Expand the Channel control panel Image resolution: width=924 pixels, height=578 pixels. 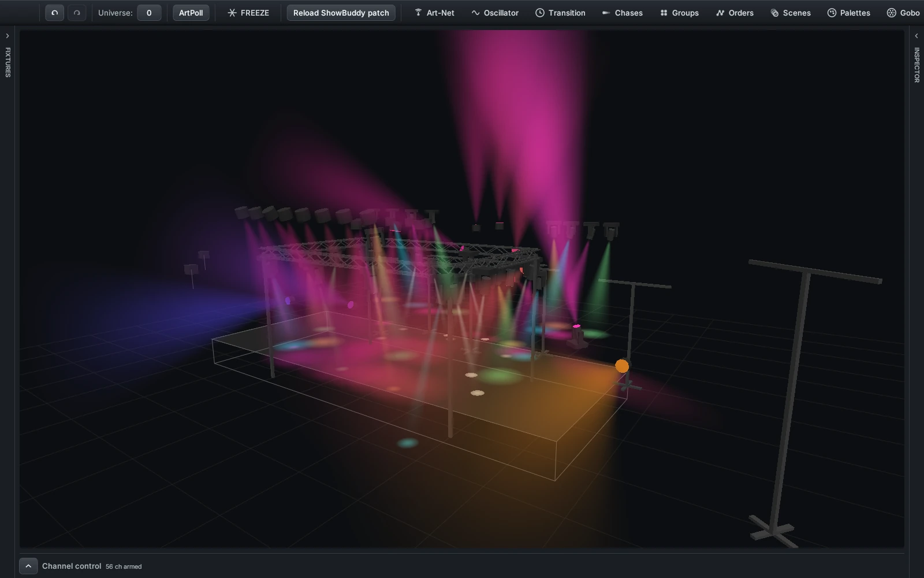[x=28, y=566]
